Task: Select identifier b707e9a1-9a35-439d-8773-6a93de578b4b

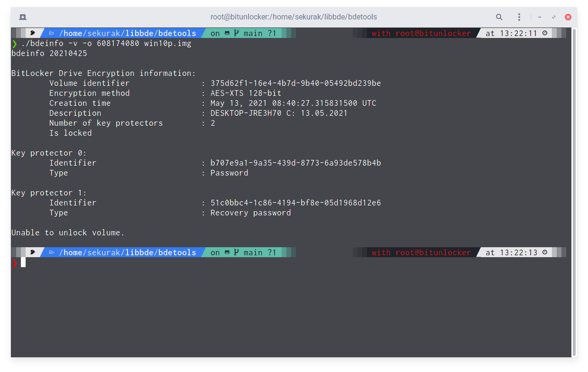Action: pyautogui.click(x=296, y=163)
